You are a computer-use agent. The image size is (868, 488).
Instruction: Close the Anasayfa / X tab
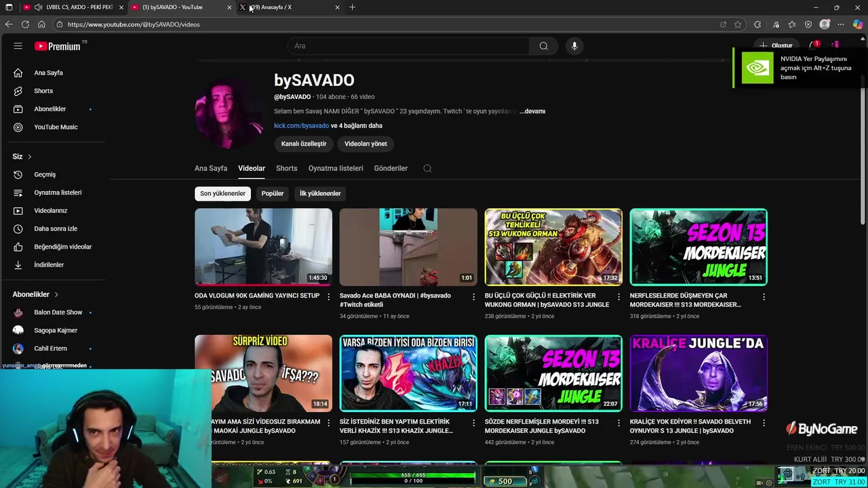point(337,7)
